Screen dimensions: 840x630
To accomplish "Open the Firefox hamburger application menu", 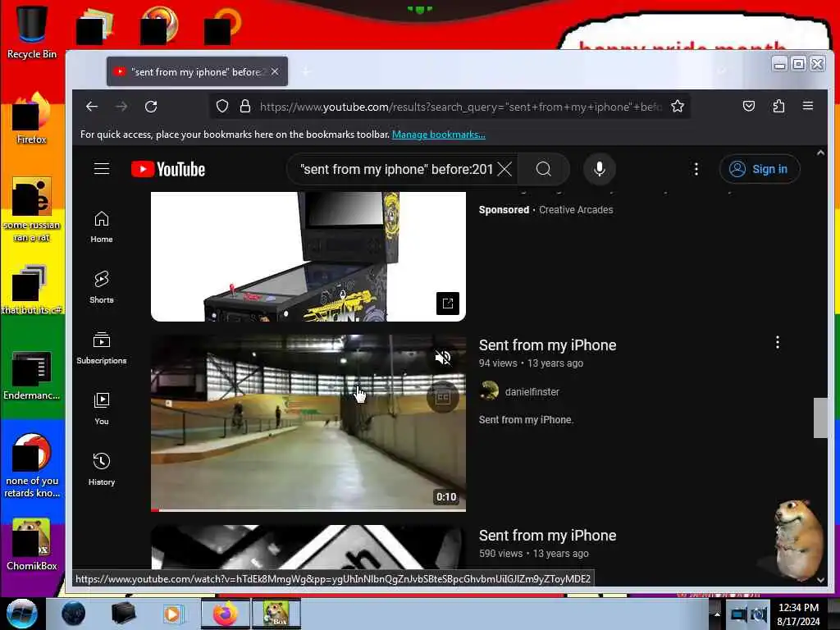I will pos(808,106).
